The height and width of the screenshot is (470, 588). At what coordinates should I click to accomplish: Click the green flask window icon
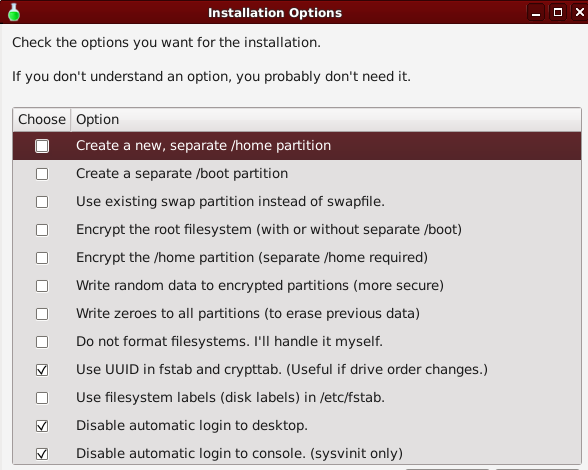tap(14, 12)
